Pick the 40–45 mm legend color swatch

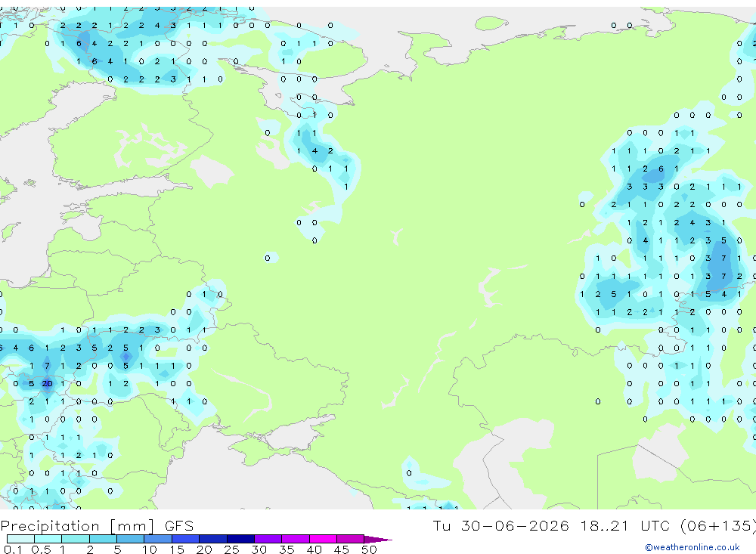tap(323, 539)
